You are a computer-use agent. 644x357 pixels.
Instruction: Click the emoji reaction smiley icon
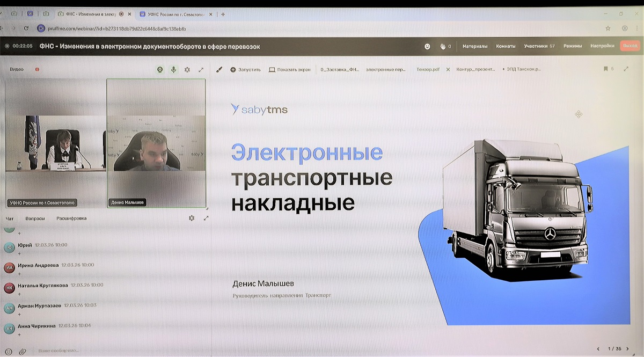pos(427,46)
